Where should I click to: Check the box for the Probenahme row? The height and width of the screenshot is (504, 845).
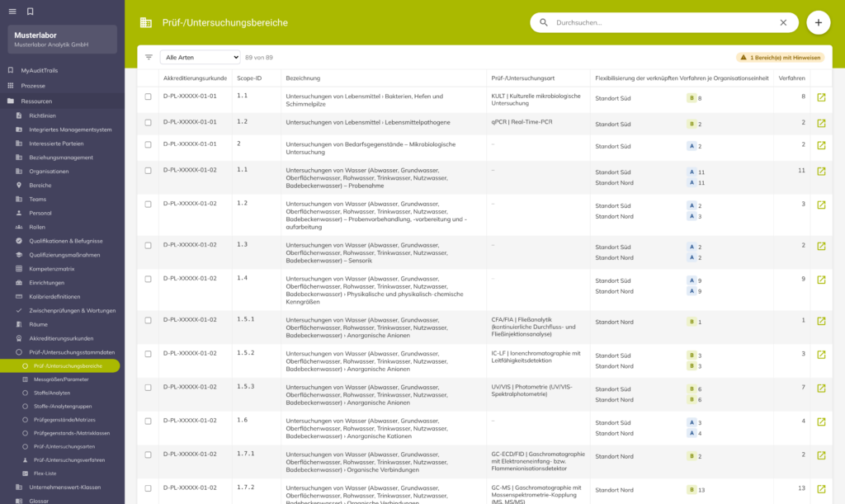pyautogui.click(x=149, y=171)
